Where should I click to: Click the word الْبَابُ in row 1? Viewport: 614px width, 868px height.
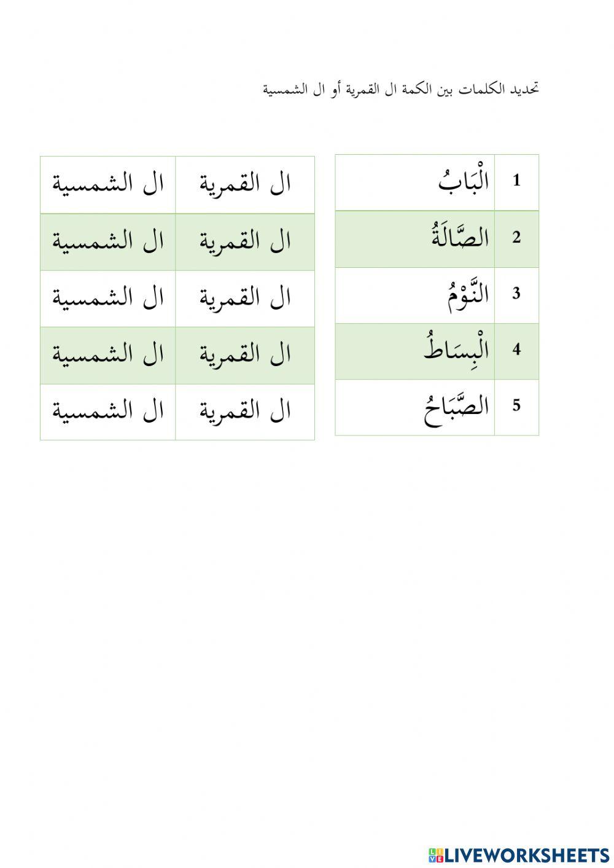tap(464, 181)
